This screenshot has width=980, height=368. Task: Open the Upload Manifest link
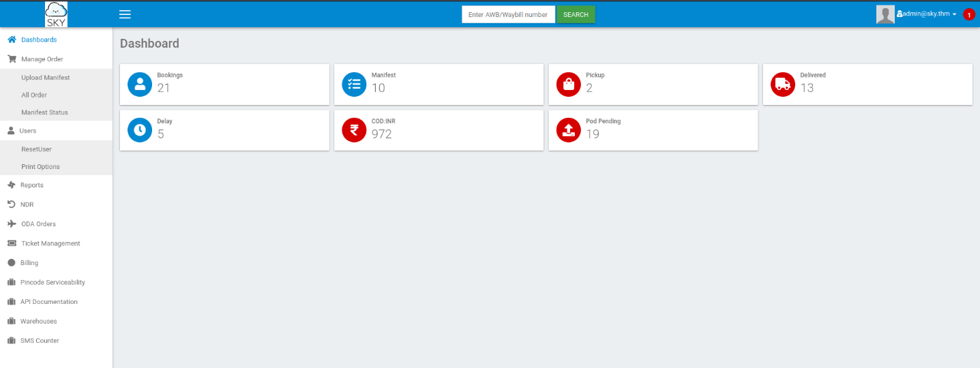click(45, 78)
